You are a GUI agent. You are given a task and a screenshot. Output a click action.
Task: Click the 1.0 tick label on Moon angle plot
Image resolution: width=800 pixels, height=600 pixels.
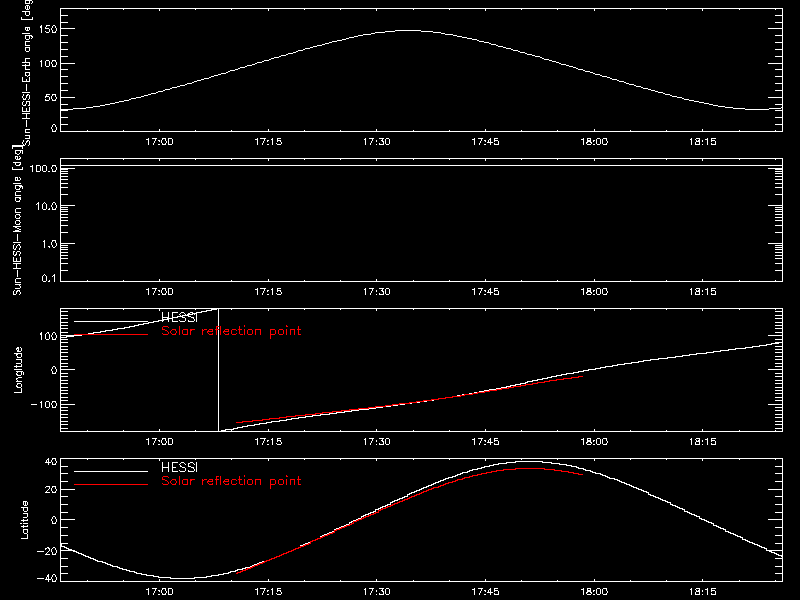tap(49, 244)
